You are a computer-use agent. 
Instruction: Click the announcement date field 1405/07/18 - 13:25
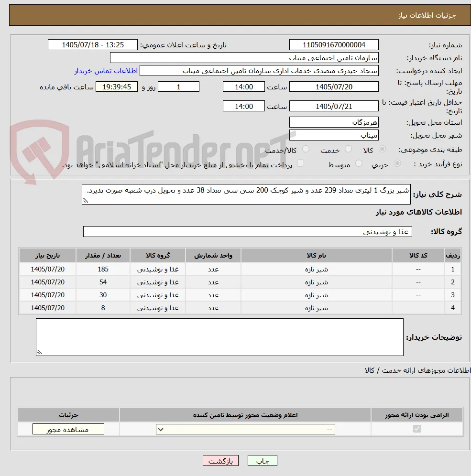(x=93, y=44)
